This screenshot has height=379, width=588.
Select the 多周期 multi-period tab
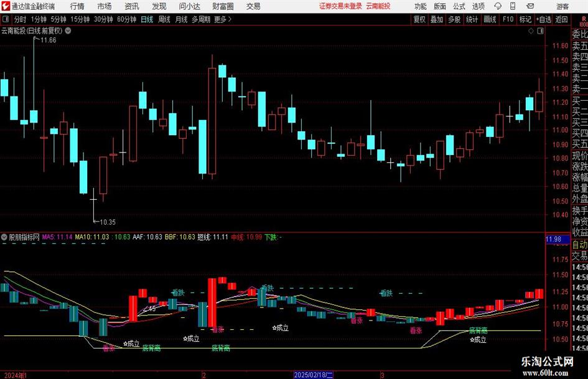pos(201,19)
